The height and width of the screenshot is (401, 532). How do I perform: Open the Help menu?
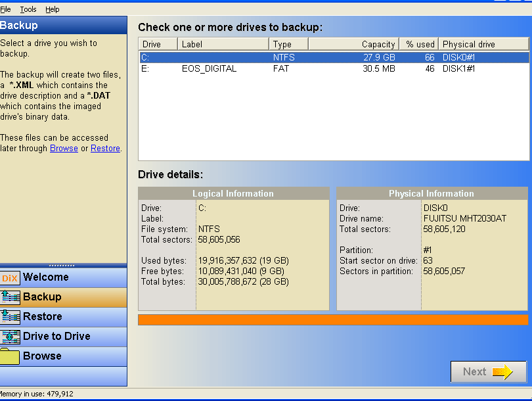(52, 9)
